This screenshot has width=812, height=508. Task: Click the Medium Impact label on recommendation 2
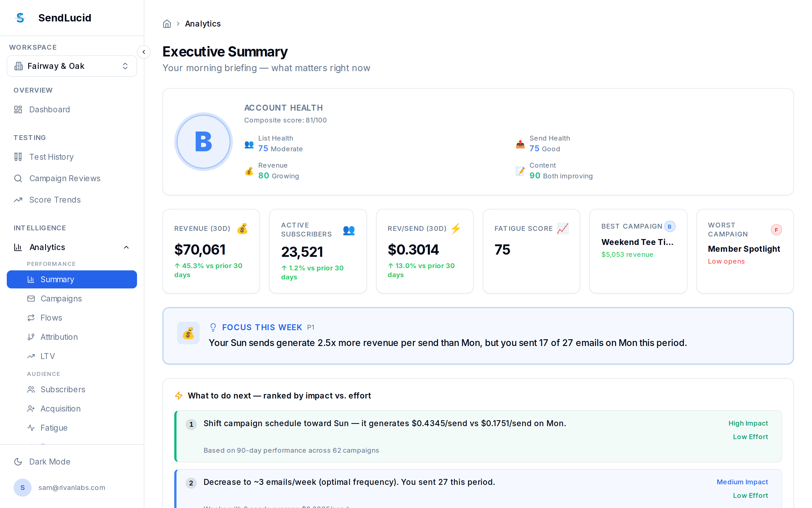click(x=742, y=482)
